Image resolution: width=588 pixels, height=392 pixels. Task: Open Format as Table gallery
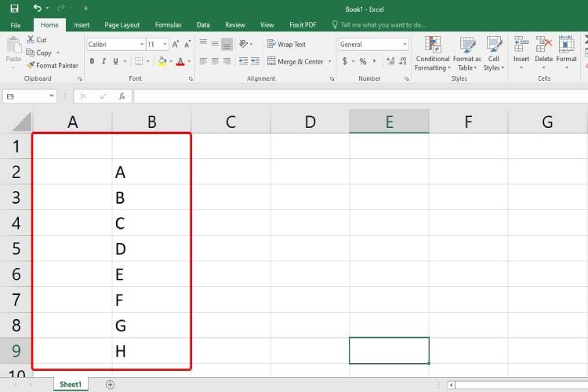(467, 53)
